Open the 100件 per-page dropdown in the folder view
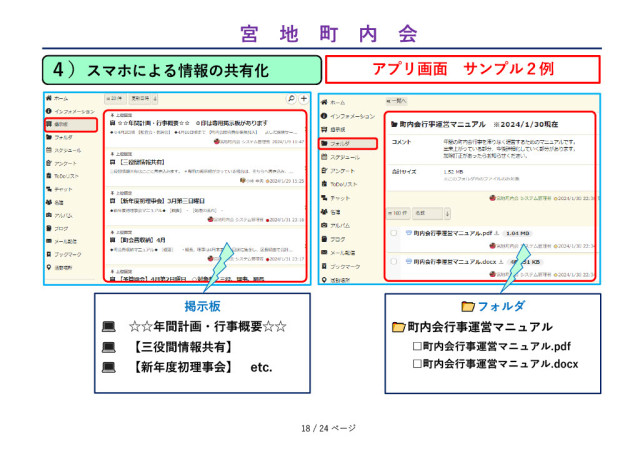This screenshot has width=640, height=454. (396, 213)
